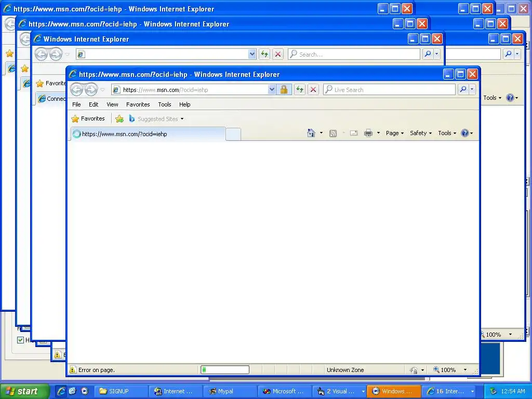Image resolution: width=532 pixels, height=399 pixels.
Task: Click the front window's 100% zoom level button
Action: point(445,370)
